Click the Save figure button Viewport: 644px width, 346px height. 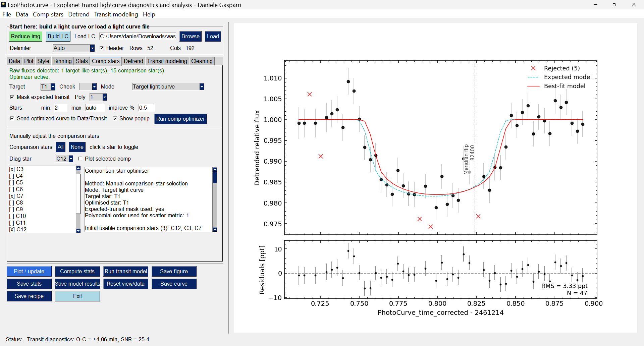pyautogui.click(x=174, y=271)
